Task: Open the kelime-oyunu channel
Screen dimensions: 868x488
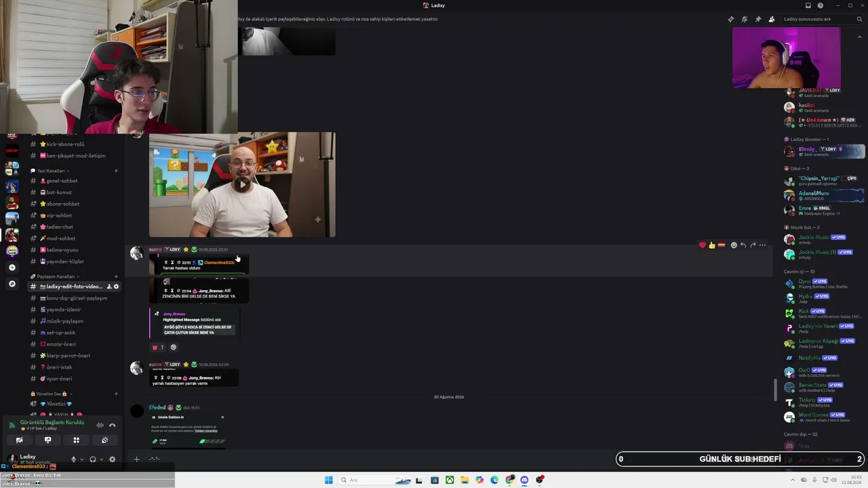Action: [x=73, y=250]
